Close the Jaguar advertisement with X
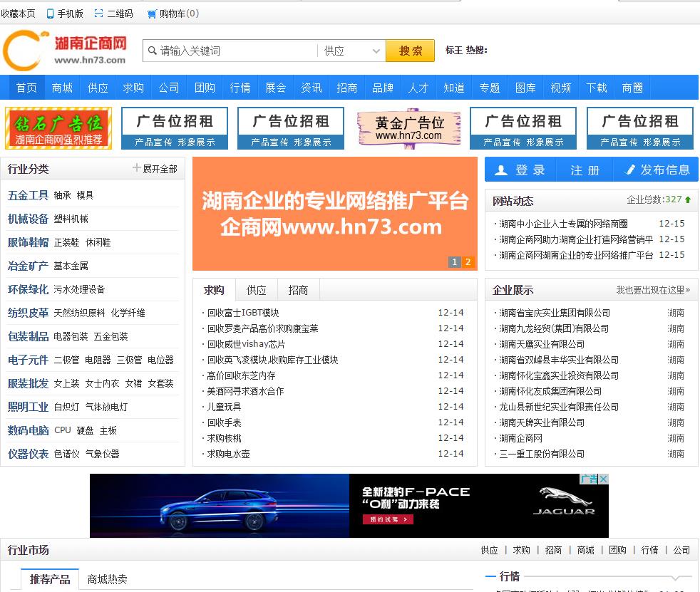This screenshot has height=592, width=700. [x=604, y=479]
